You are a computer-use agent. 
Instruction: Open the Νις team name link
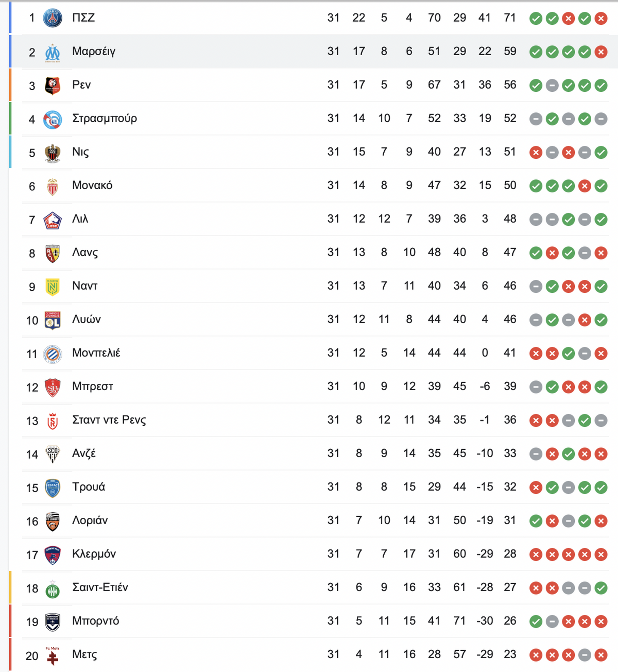tap(80, 152)
